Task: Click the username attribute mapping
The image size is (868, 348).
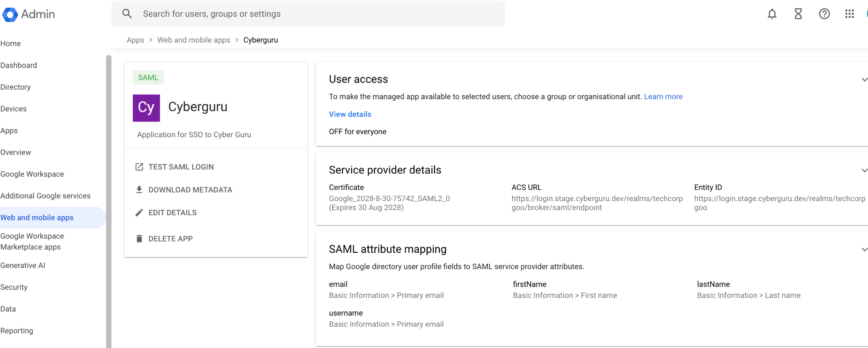Action: click(386, 319)
